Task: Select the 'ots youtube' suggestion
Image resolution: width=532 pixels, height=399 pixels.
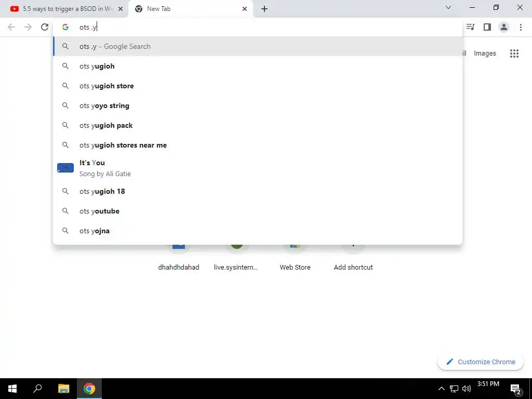Action: click(x=258, y=211)
